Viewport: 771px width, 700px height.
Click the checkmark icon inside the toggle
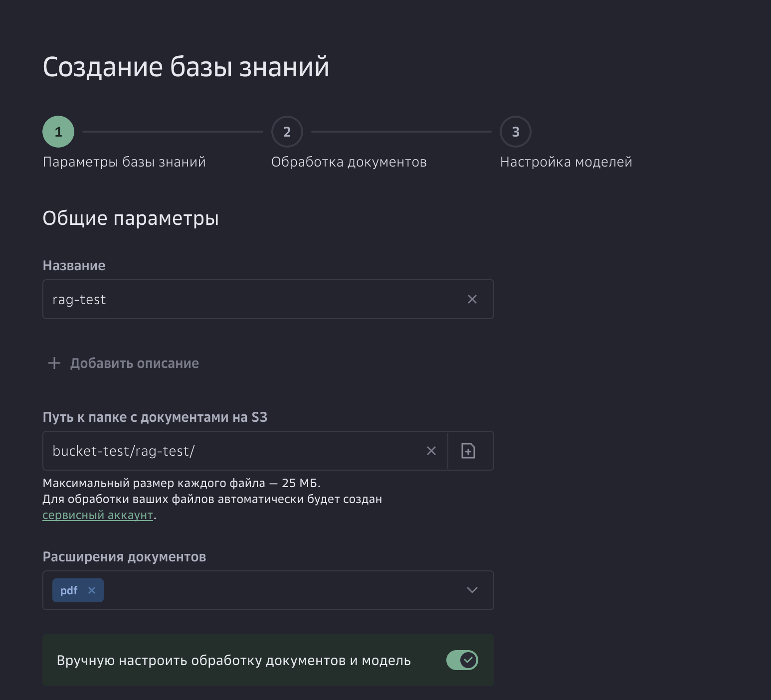coord(468,660)
